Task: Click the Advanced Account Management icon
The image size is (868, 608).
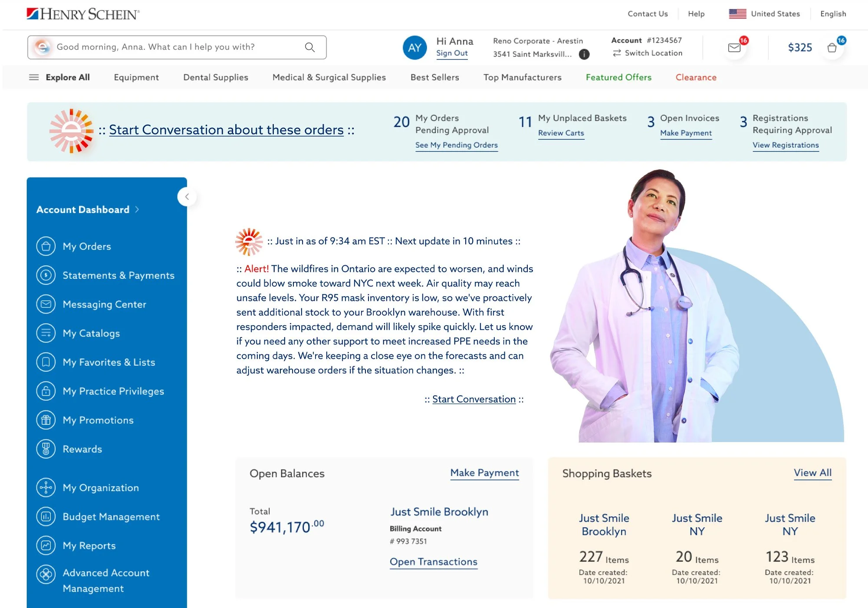Action: point(46,575)
